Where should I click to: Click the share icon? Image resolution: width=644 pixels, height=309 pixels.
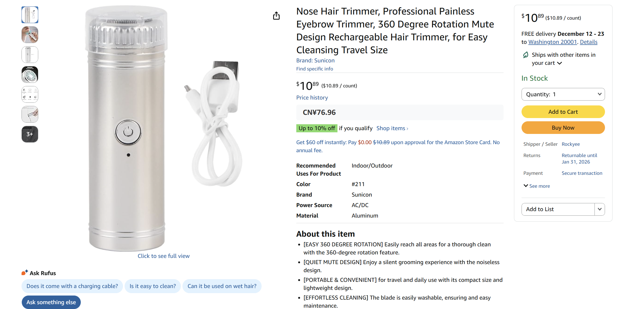coord(276,16)
